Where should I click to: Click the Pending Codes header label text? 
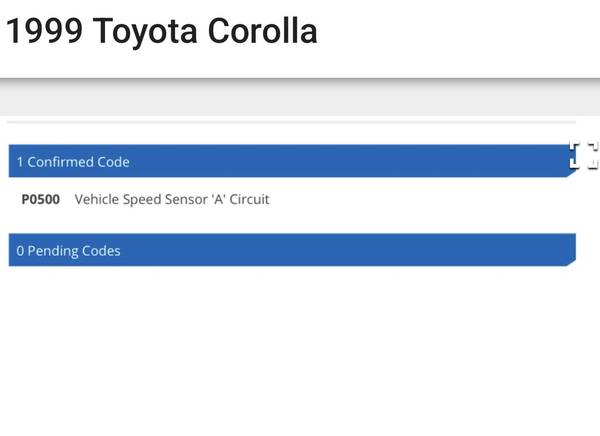(x=73, y=251)
